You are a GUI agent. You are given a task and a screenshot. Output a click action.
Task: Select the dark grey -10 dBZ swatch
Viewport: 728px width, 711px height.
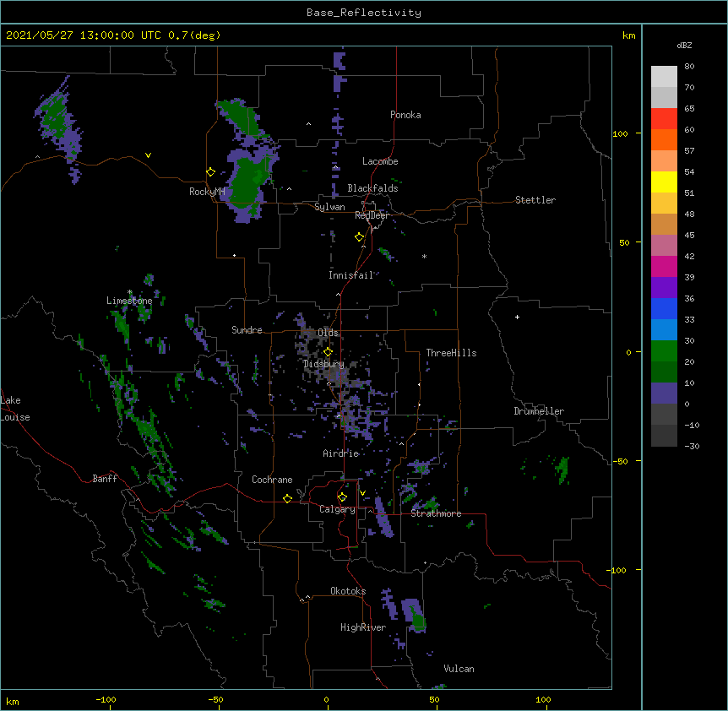pyautogui.click(x=664, y=436)
